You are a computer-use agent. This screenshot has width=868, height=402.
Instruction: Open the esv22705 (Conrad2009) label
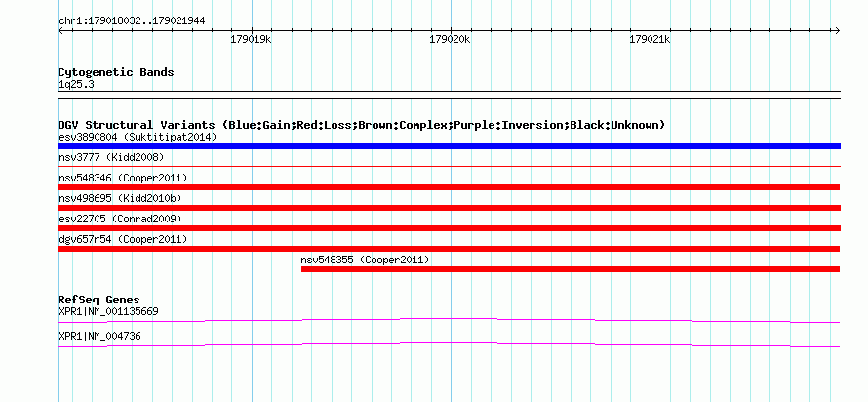click(120, 219)
